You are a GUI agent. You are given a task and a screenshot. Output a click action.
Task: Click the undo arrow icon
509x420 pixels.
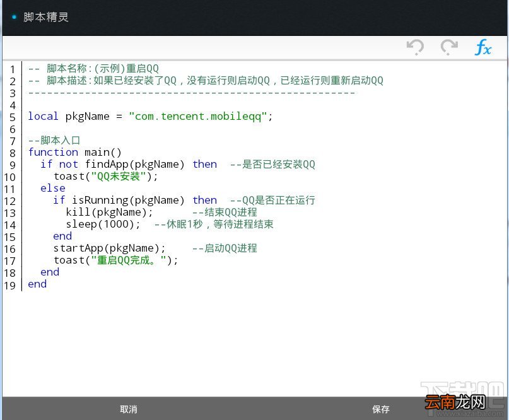click(x=415, y=47)
